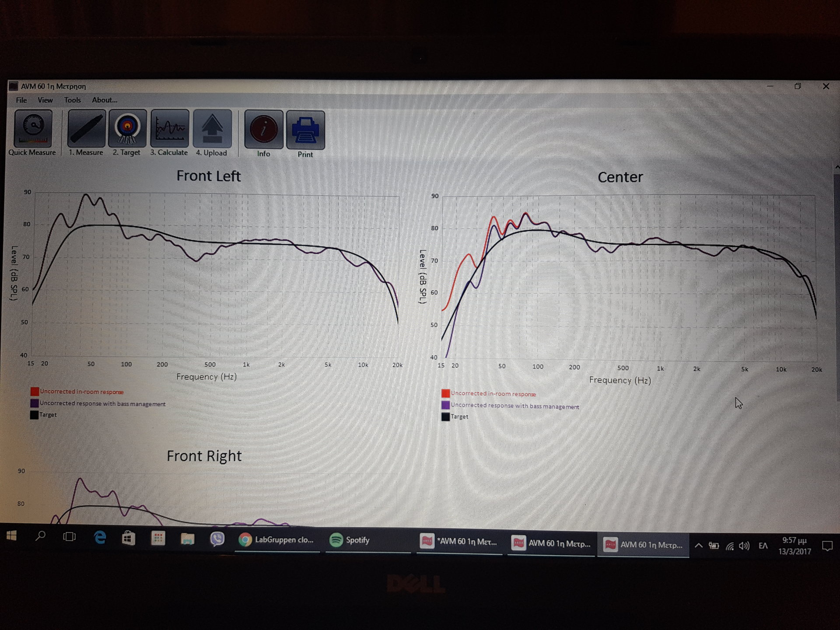The height and width of the screenshot is (630, 840).
Task: Click the Print printer icon
Action: pos(305,130)
